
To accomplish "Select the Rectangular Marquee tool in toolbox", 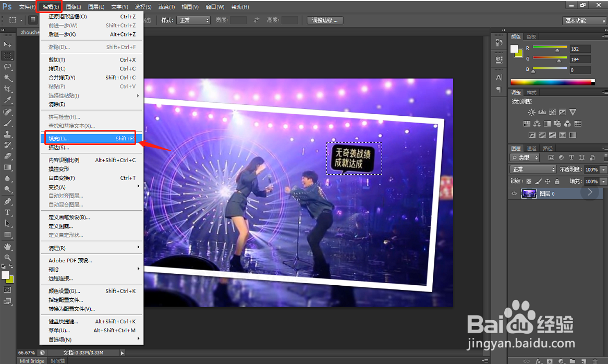I will (x=7, y=55).
